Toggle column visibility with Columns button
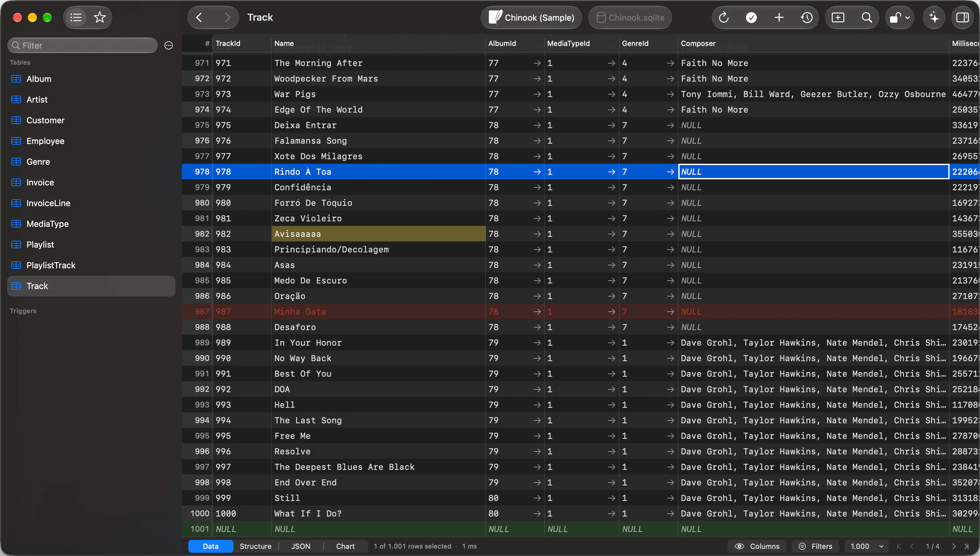This screenshot has width=980, height=556. [x=757, y=546]
